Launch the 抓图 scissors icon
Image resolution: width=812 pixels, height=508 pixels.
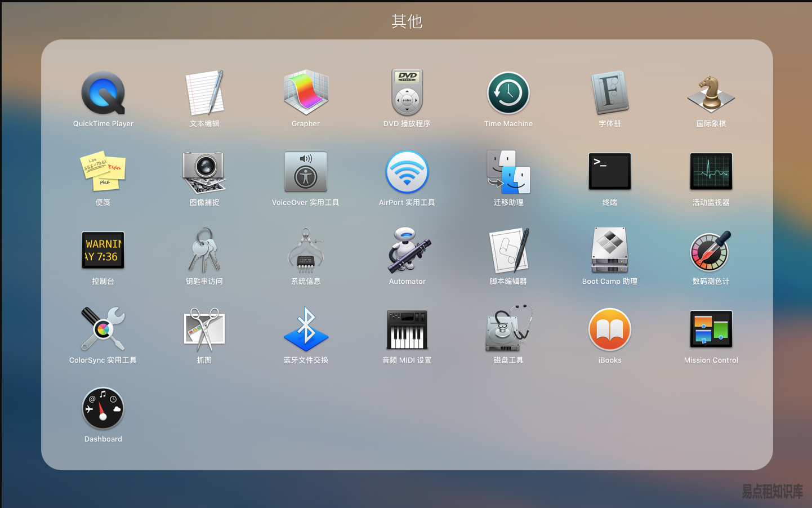coord(204,329)
